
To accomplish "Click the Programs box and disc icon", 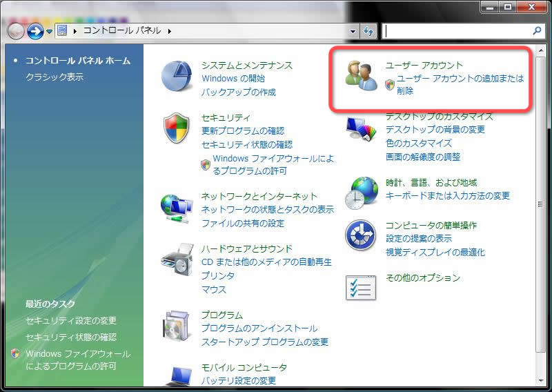I will [x=177, y=326].
